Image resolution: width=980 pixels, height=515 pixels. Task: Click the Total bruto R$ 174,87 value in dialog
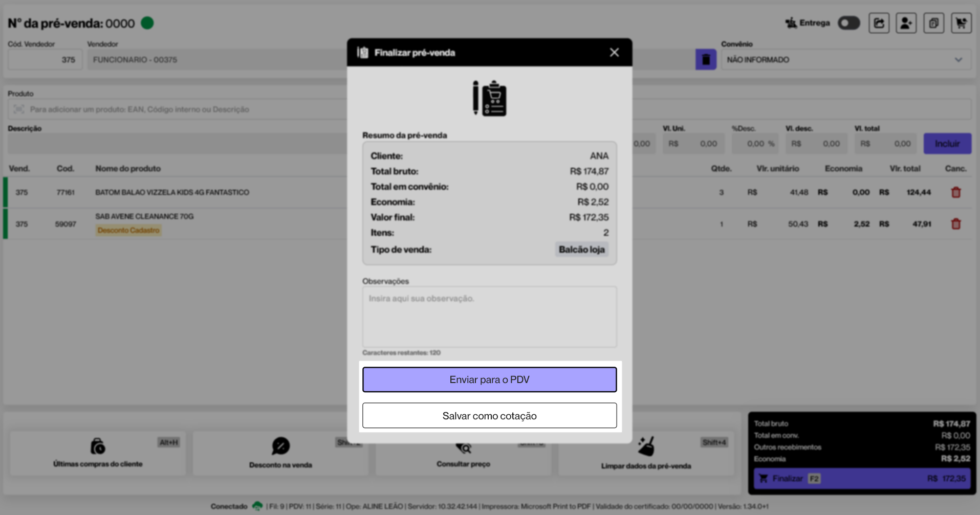pos(589,171)
